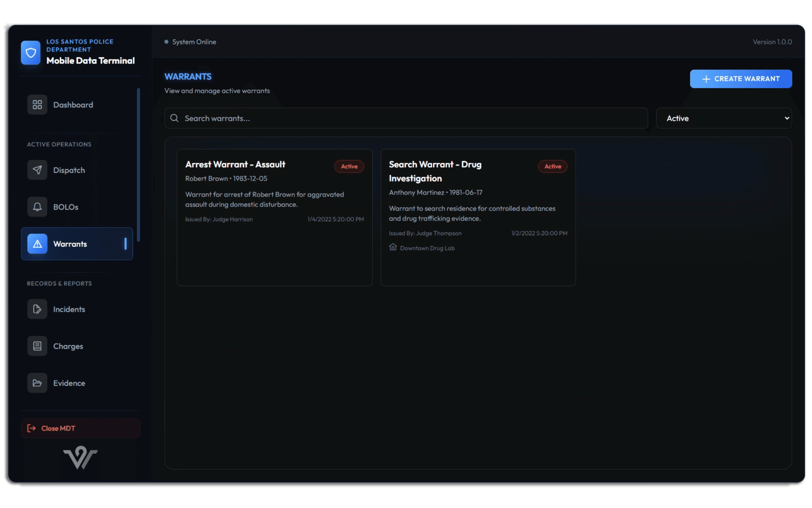Viewport: 812px width, 508px height.
Task: Open the Incidents records page
Action: [x=77, y=309]
